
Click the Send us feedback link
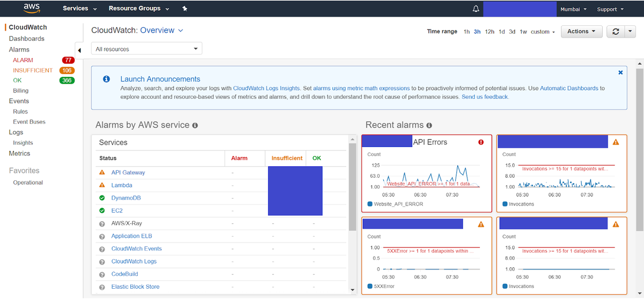(485, 97)
